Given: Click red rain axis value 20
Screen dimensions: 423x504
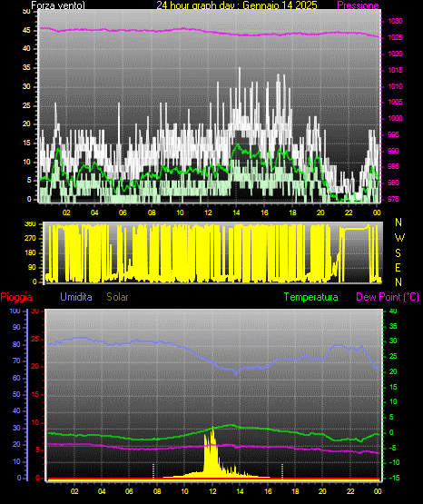Looking at the screenshot, I should pyautogui.click(x=35, y=367).
